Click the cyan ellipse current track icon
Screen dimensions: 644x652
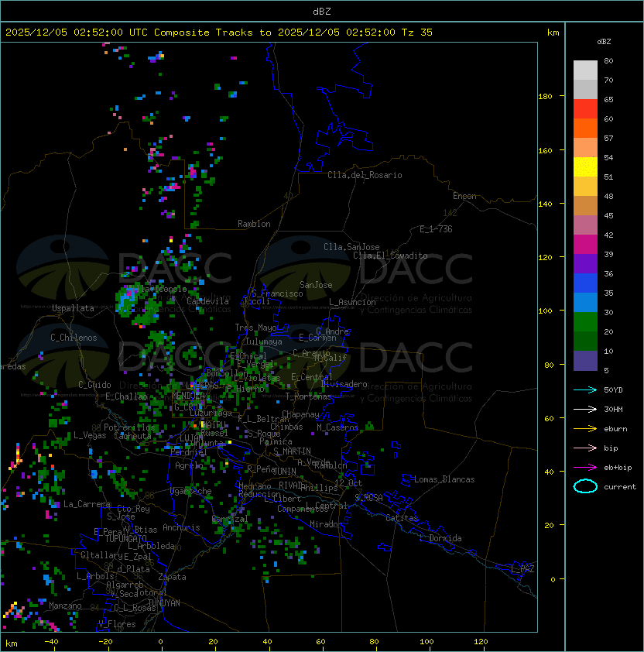click(585, 486)
